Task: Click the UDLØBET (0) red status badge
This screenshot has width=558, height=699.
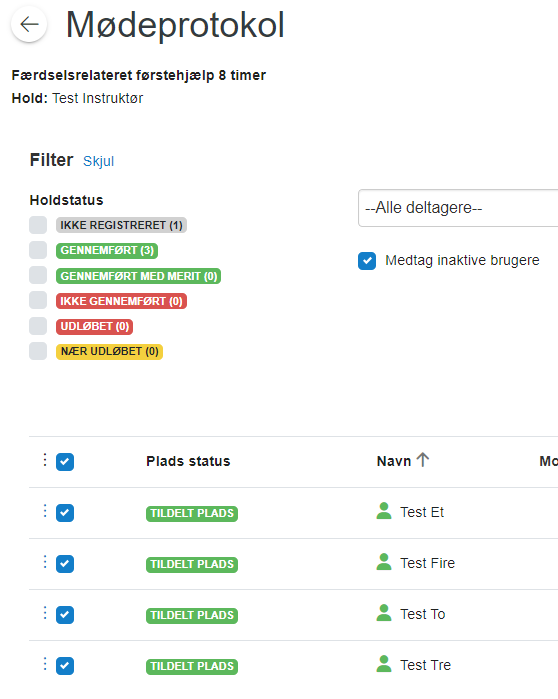Action: click(x=94, y=326)
